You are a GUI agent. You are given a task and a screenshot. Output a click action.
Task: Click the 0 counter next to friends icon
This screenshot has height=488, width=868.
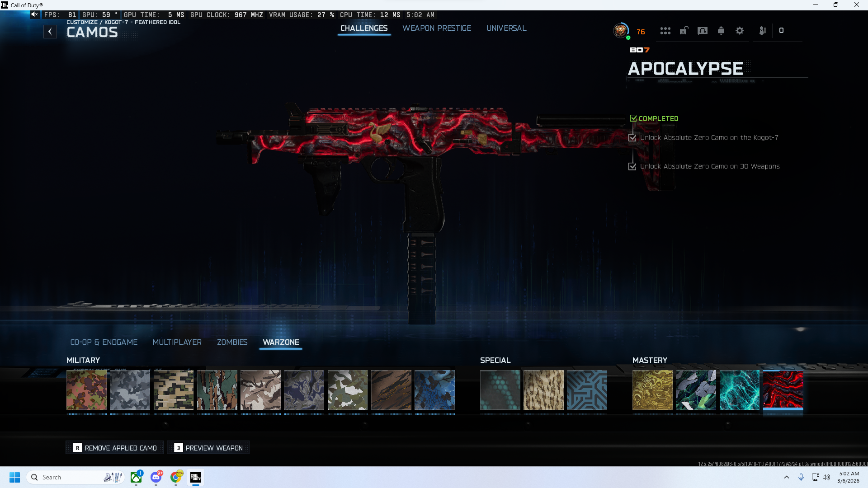pyautogui.click(x=781, y=31)
